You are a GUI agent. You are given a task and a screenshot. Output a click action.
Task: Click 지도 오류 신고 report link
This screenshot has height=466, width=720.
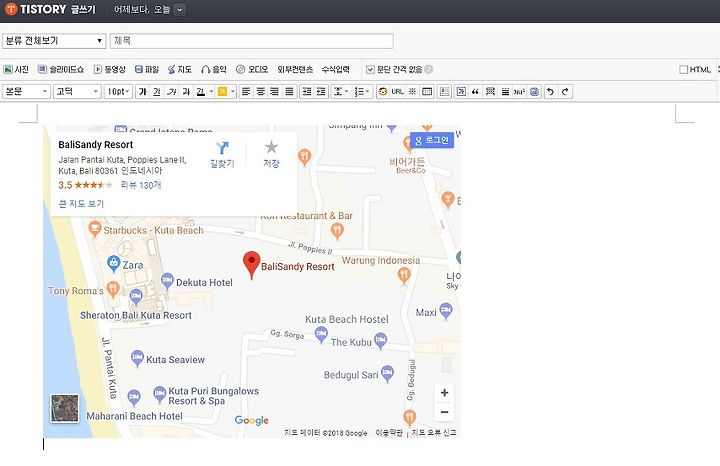pos(434,432)
